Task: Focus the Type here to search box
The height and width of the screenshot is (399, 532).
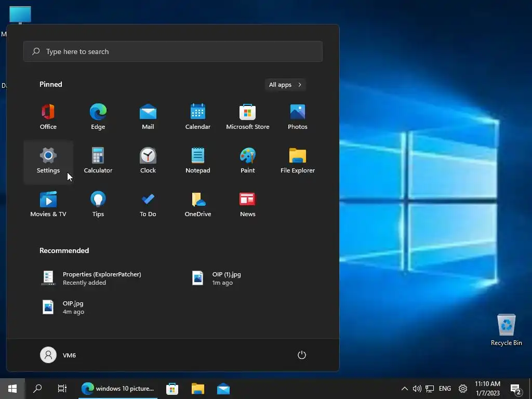Action: coord(173,51)
